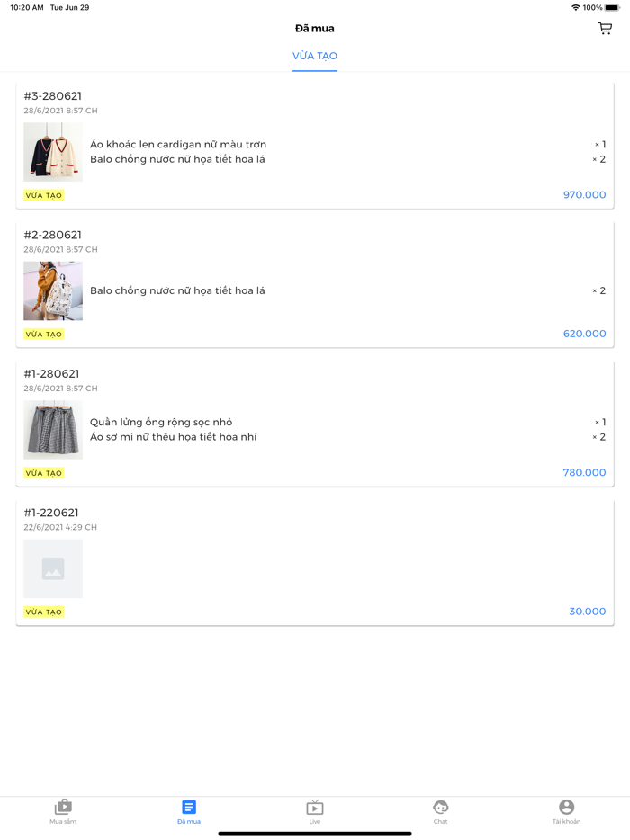Viewport: 630px width, 840px height.
Task: Open the Tài khoản profile icon
Action: pyautogui.click(x=566, y=807)
